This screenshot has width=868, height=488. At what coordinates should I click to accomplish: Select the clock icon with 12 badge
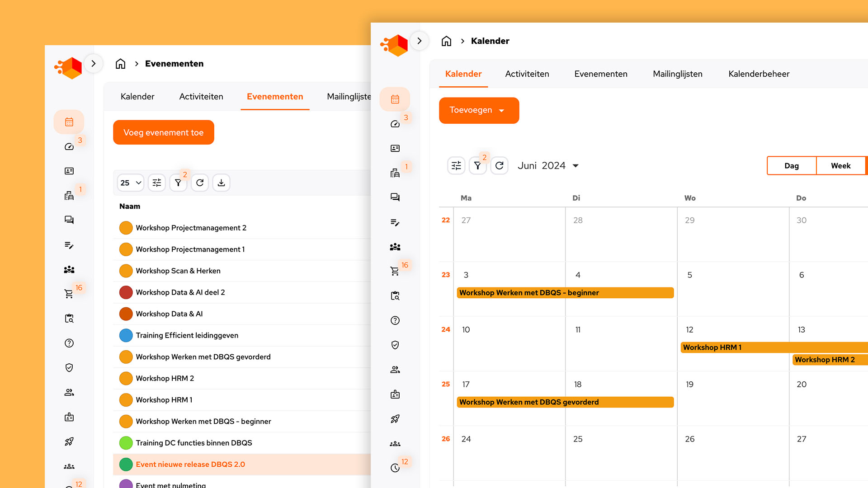pyautogui.click(x=395, y=468)
